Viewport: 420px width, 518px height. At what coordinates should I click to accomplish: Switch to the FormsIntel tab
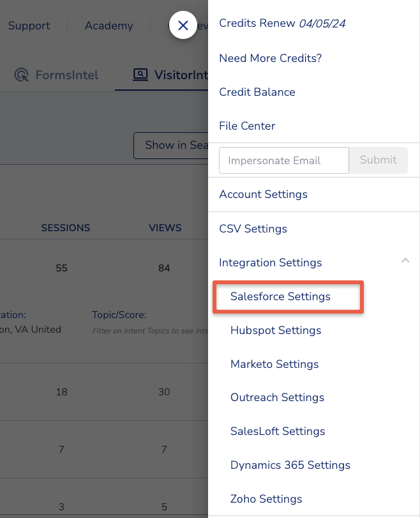pyautogui.click(x=67, y=75)
